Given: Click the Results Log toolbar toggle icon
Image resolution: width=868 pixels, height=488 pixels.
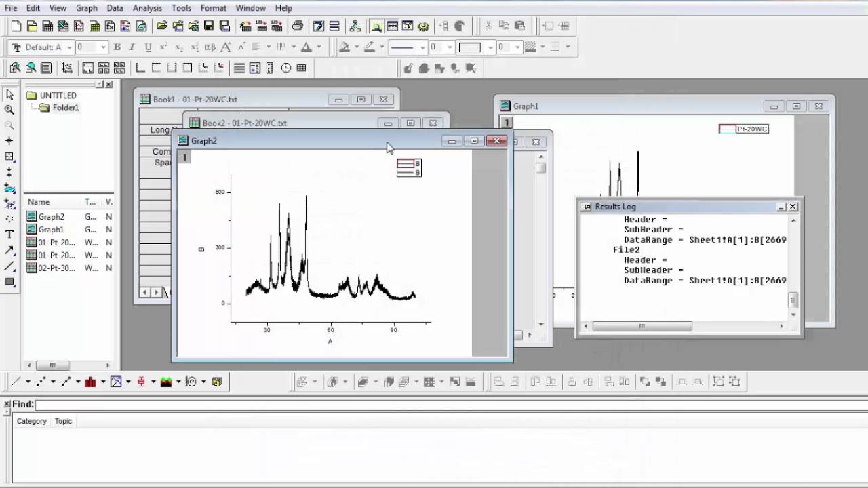Looking at the screenshot, I should [392, 26].
